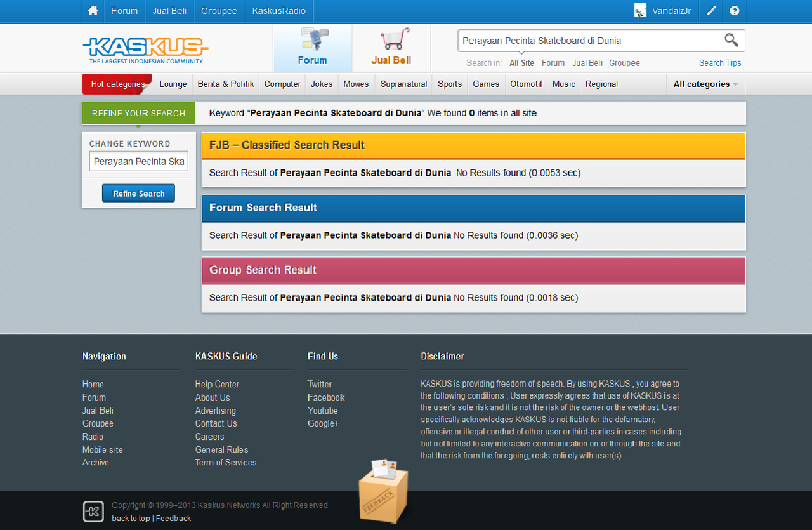Image resolution: width=812 pixels, height=530 pixels.
Task: Open Forum link in footer Navigation
Action: pyautogui.click(x=94, y=397)
